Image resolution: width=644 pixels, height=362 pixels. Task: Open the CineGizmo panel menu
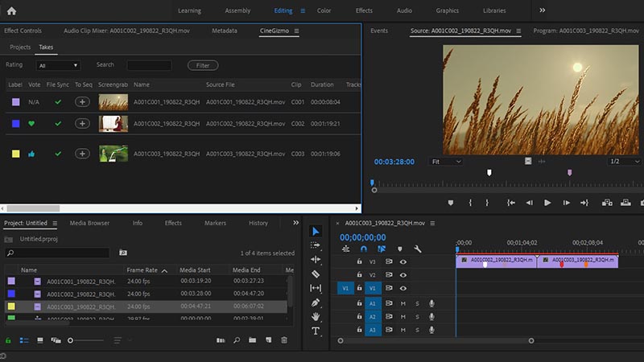click(296, 31)
